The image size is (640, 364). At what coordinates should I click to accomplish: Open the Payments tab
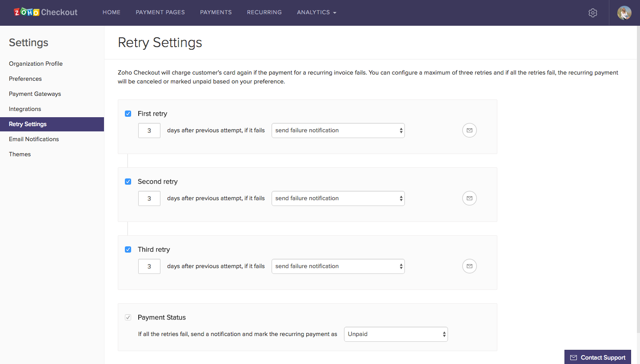[x=216, y=12]
